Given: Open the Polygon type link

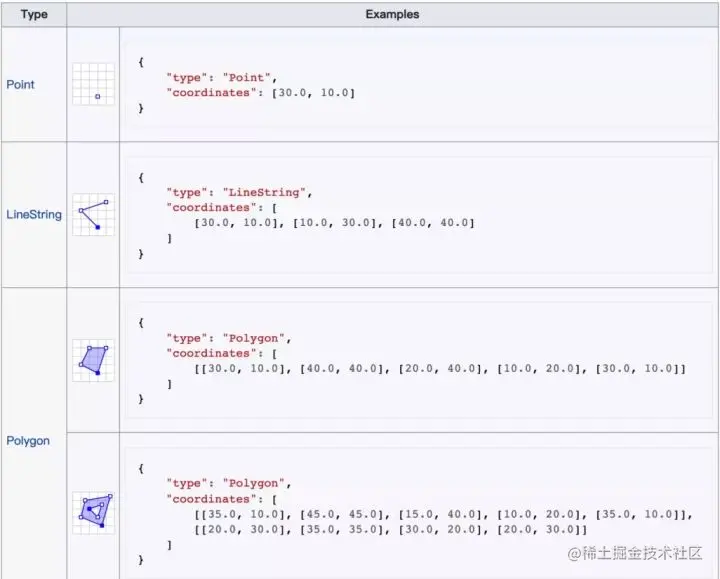Looking at the screenshot, I should 28,441.
